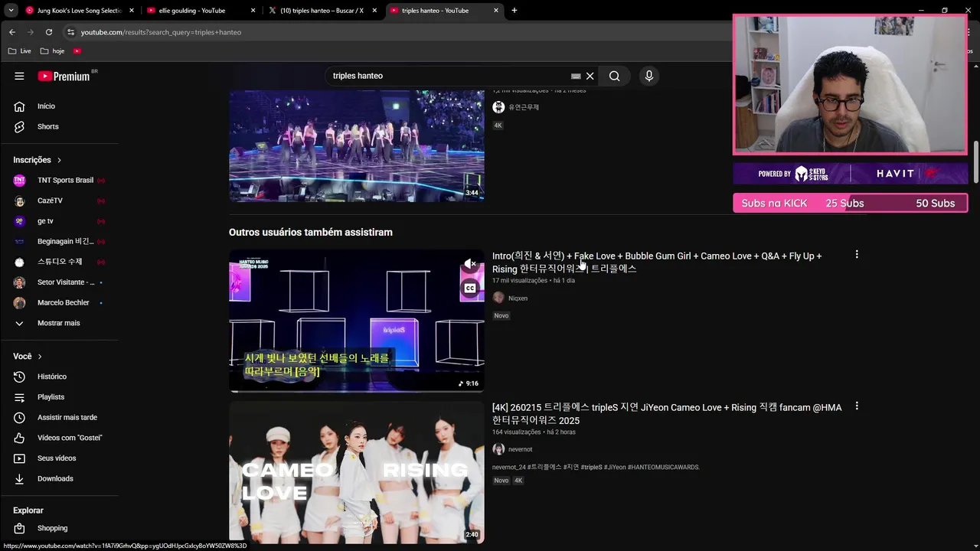Image resolution: width=980 pixels, height=551 pixels.
Task: Open more actions for Intro Fake Love video
Action: [x=857, y=254]
